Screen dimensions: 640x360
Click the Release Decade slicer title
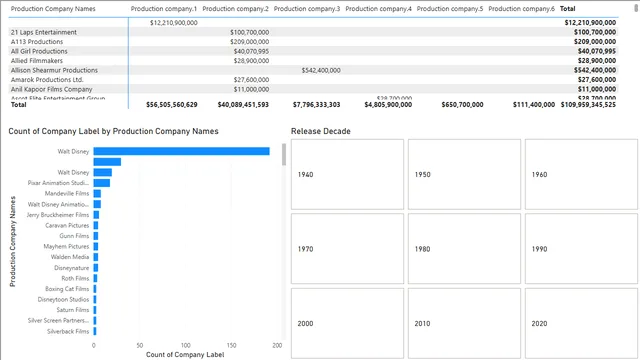click(321, 131)
